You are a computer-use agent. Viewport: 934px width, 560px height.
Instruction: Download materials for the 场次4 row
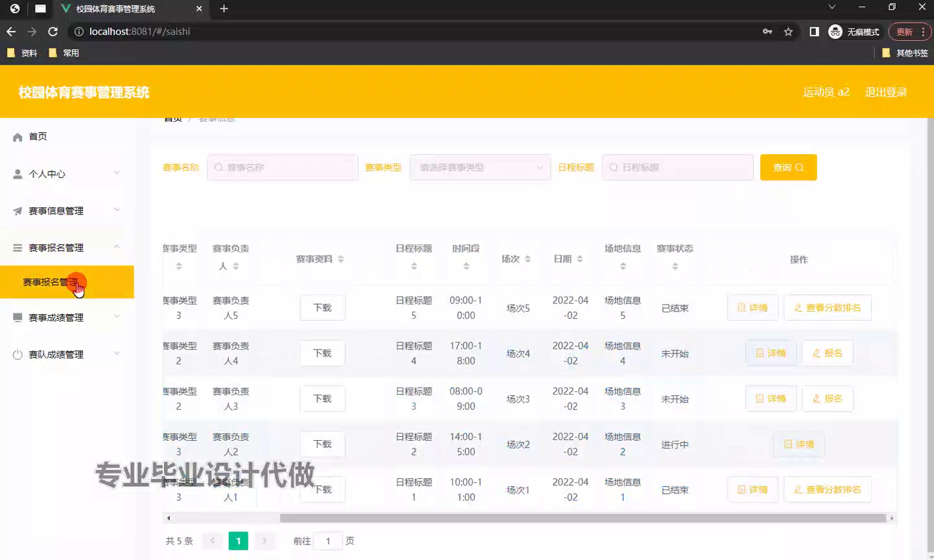(322, 353)
